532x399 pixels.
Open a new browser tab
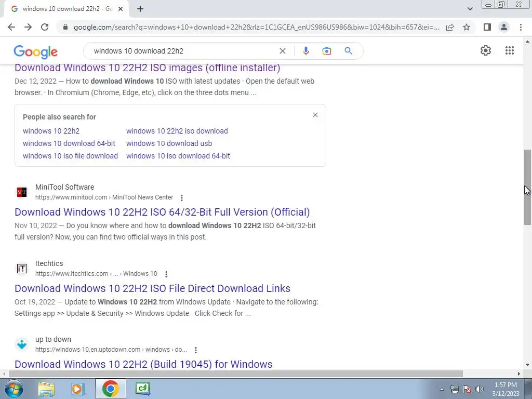tap(140, 9)
